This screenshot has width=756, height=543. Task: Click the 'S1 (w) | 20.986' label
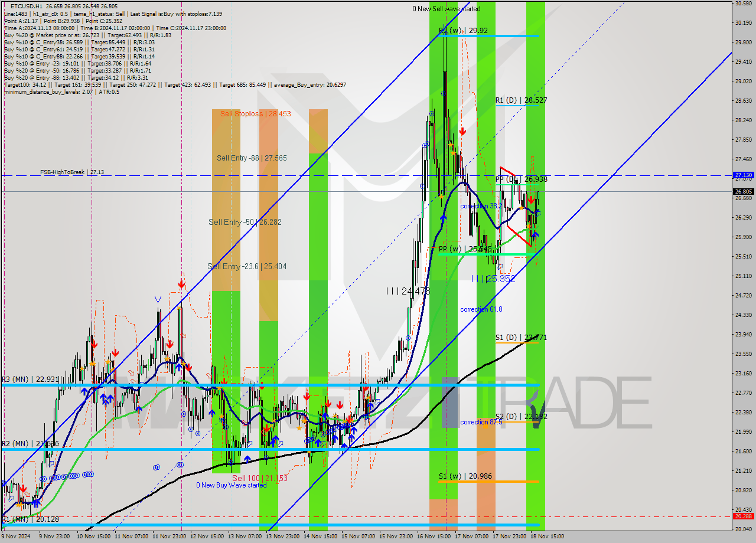click(x=465, y=476)
